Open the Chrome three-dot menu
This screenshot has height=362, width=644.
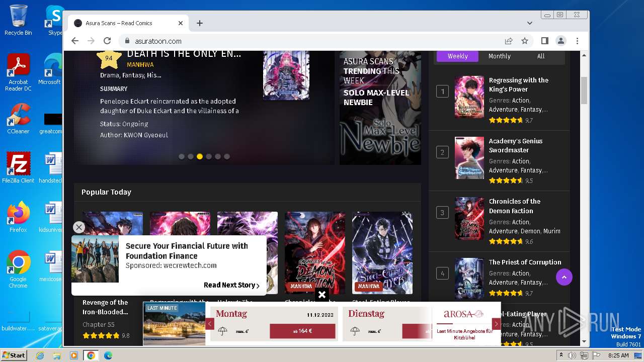[577, 41]
